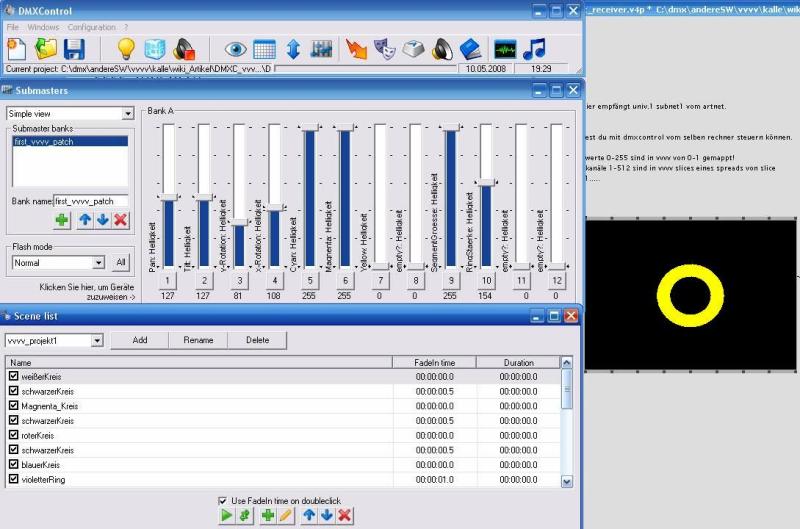
Task: Edit scene using the pencil icon
Action: [x=285, y=515]
